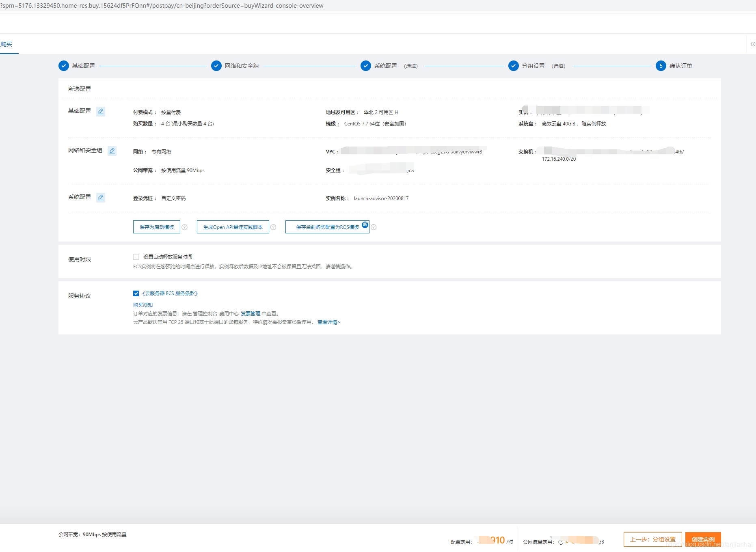Click 保存当前购买配置为ROS模板 button

tap(327, 227)
